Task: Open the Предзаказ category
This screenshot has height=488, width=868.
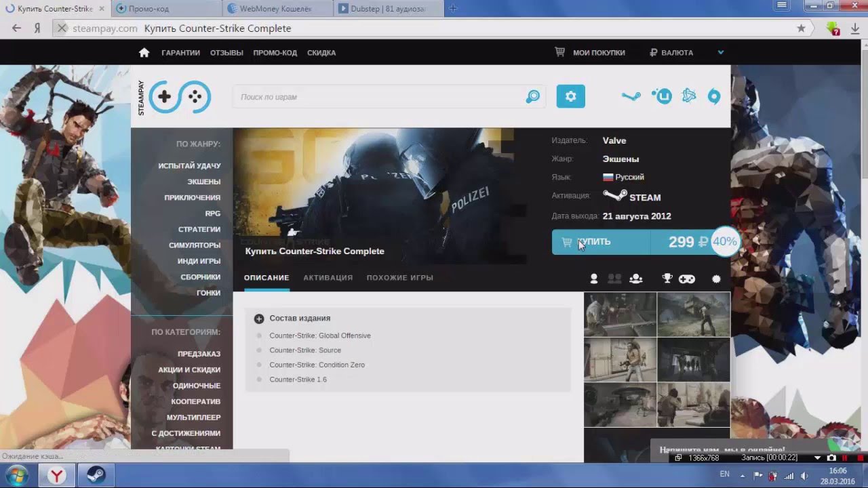Action: pyautogui.click(x=199, y=354)
